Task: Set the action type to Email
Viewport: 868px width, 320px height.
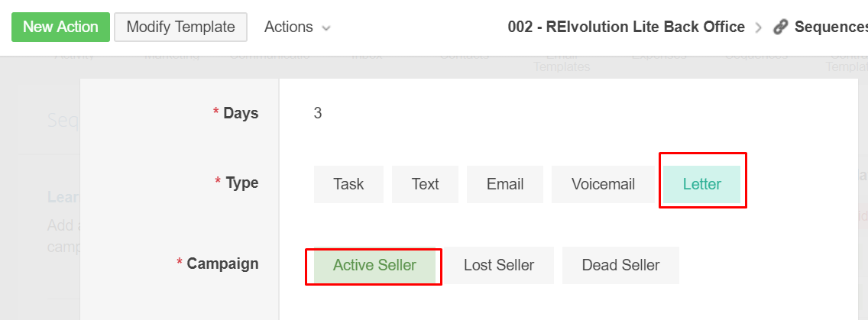Action: coord(505,184)
